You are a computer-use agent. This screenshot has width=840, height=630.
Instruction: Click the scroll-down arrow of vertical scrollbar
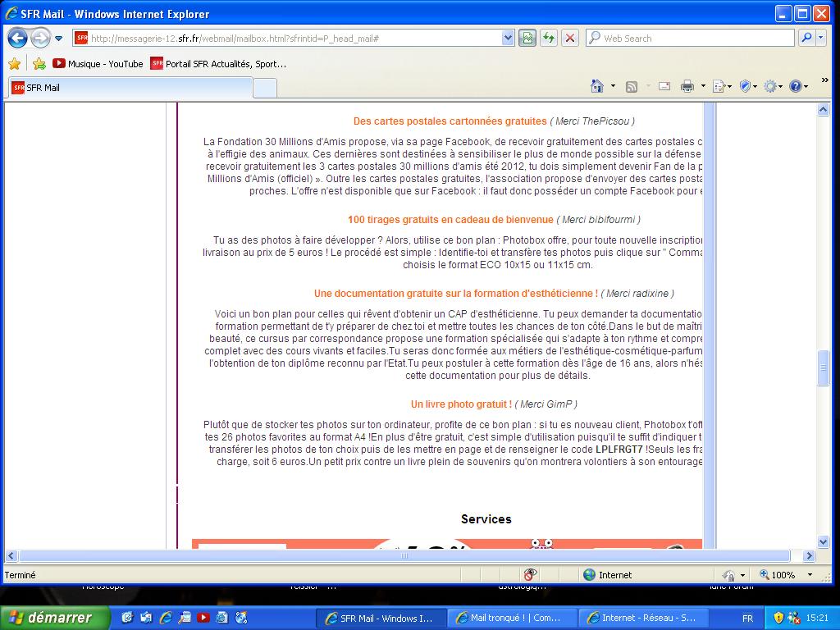824,541
